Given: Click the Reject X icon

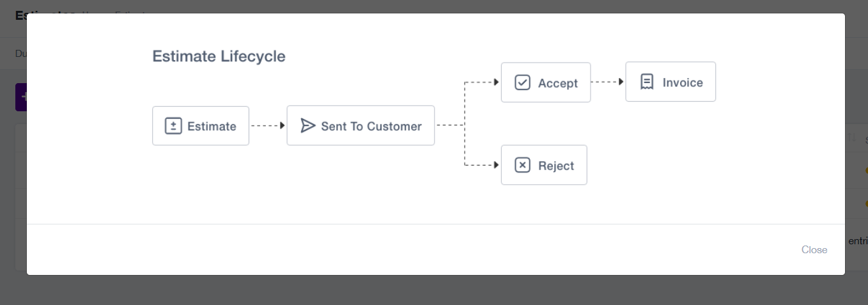Looking at the screenshot, I should [x=522, y=165].
